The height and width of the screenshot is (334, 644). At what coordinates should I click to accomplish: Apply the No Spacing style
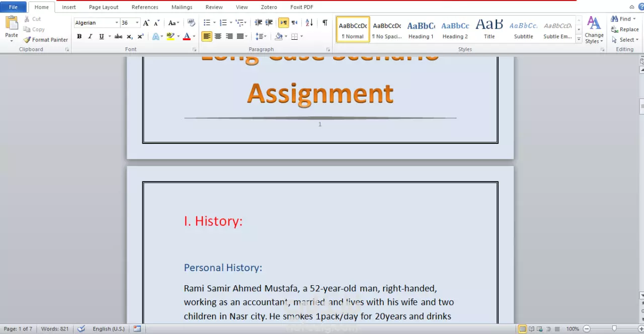point(387,30)
